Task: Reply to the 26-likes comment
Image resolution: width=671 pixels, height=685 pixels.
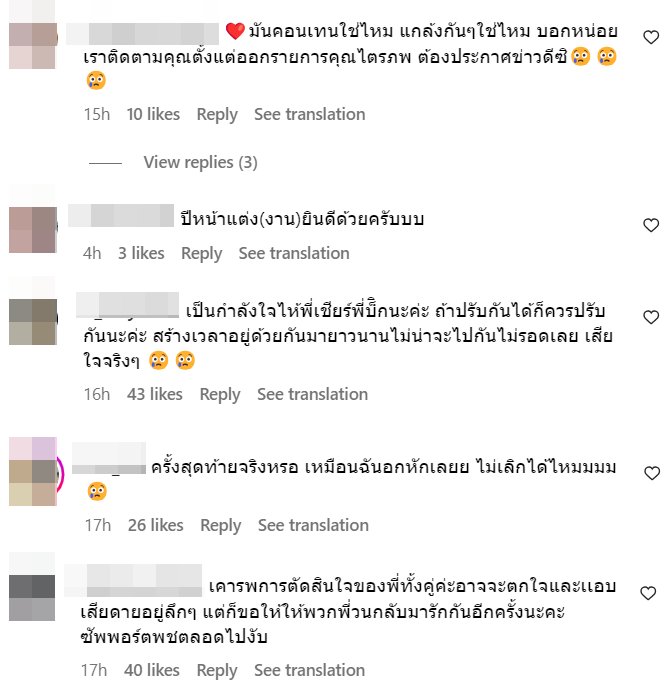Action: click(x=221, y=526)
